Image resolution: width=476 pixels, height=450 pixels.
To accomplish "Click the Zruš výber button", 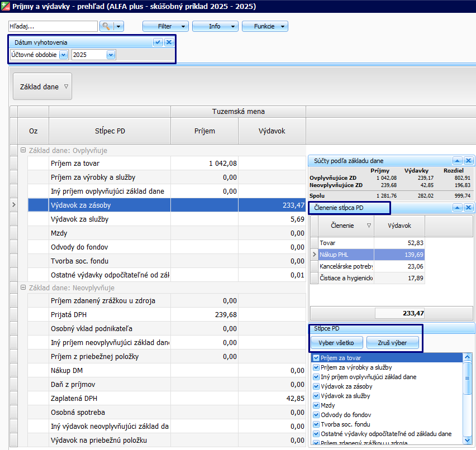I will click(x=393, y=343).
